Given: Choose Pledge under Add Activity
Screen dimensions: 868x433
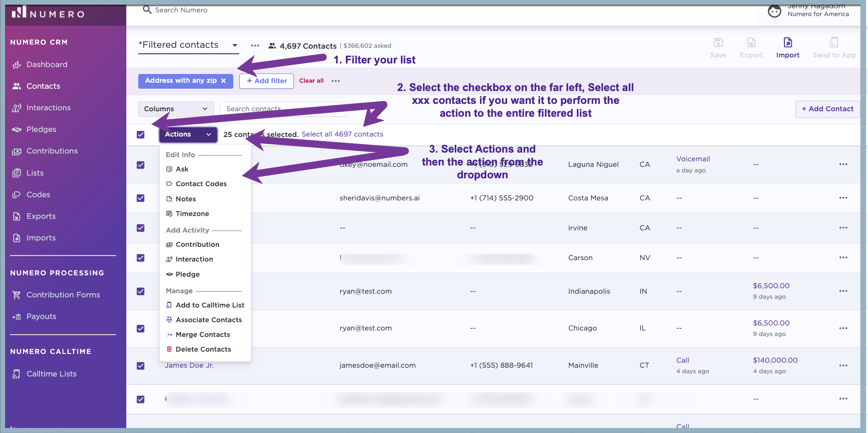Looking at the screenshot, I should (187, 274).
